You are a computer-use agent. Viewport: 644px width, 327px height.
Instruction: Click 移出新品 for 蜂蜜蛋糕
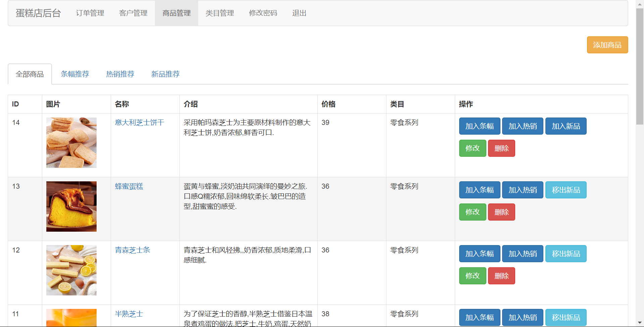(566, 190)
